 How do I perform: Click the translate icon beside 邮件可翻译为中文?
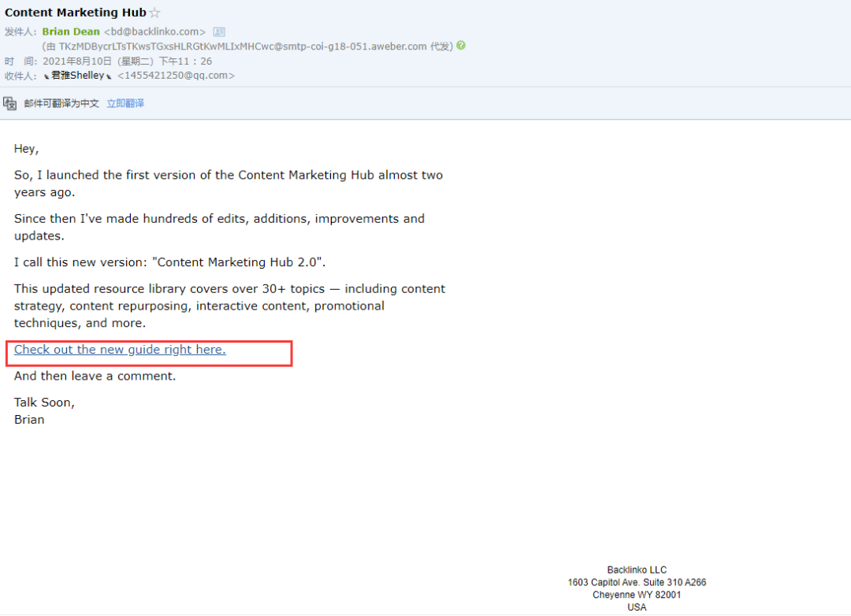coord(9,103)
